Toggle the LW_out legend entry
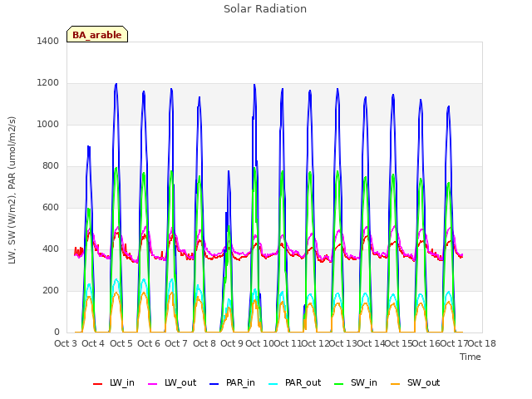 172,382
